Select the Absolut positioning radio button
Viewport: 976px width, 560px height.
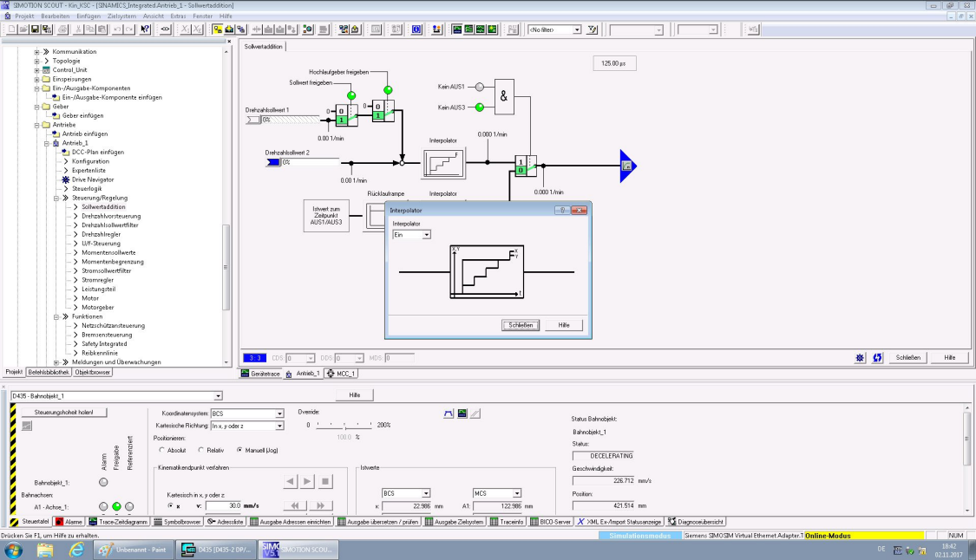[x=162, y=450]
